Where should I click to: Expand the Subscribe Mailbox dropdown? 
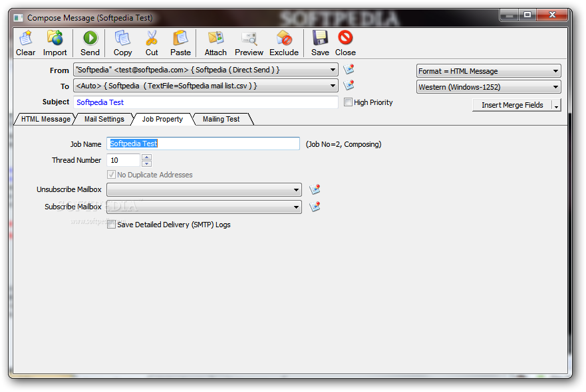(296, 207)
